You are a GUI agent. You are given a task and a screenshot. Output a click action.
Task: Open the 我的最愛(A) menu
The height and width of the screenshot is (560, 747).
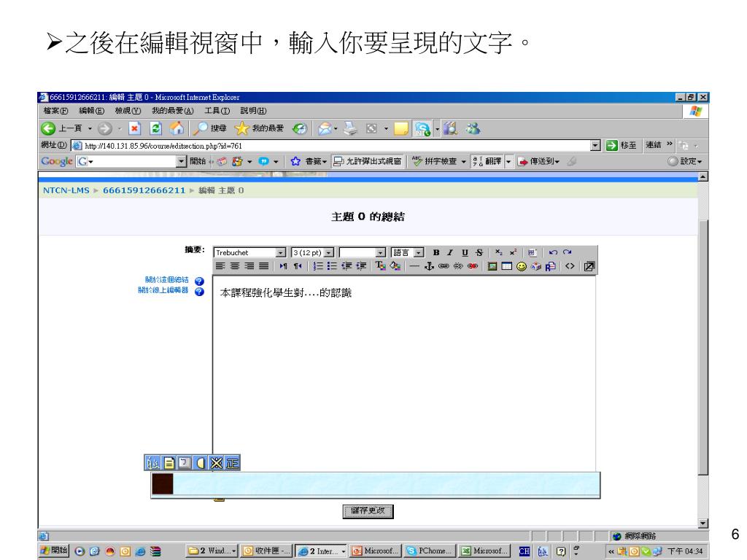(172, 111)
